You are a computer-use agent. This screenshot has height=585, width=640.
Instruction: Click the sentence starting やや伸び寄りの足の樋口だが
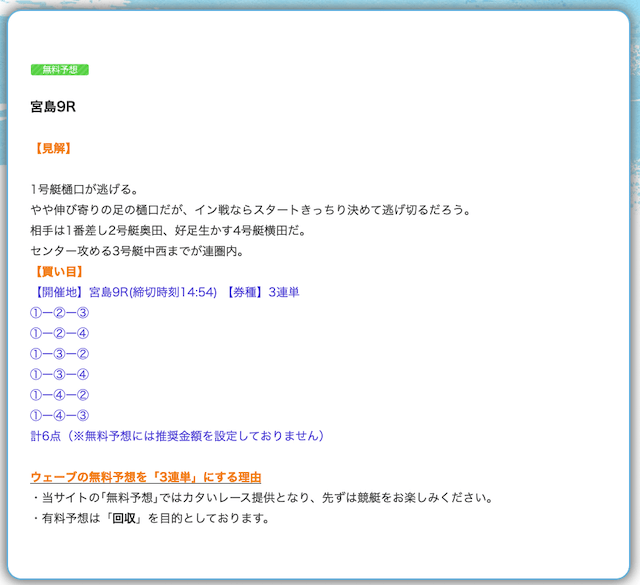coord(251,210)
